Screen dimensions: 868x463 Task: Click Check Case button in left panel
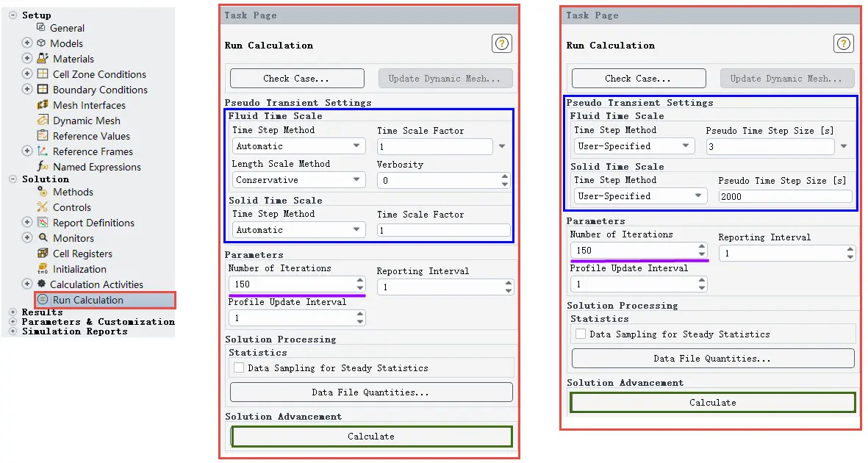(x=297, y=79)
